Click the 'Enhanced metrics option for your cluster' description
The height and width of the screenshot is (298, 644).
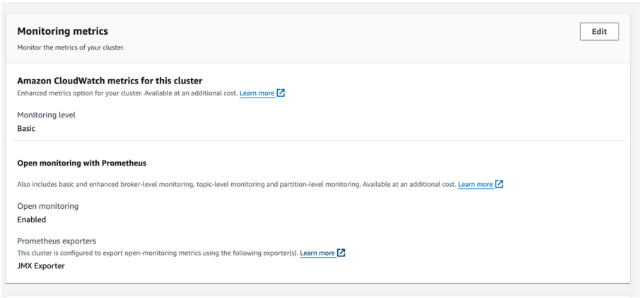127,93
